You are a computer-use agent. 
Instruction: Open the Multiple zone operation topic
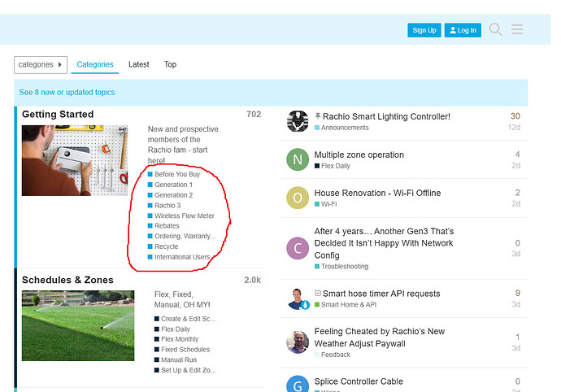359,155
